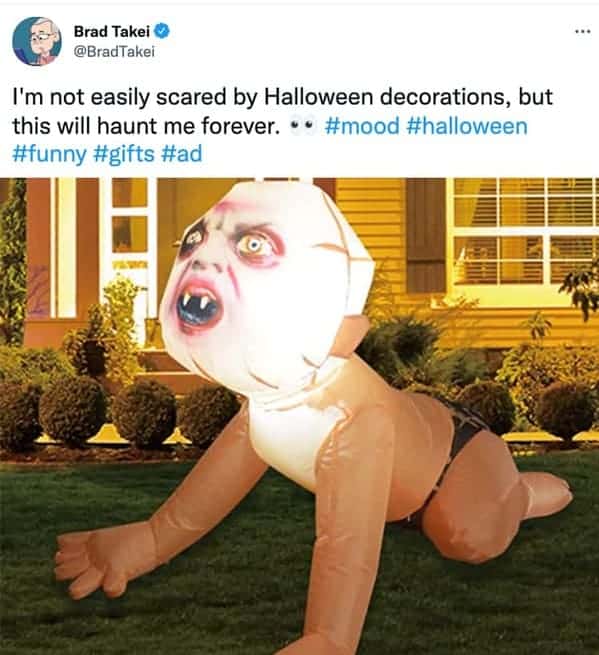The width and height of the screenshot is (599, 655).
Task: Click the tweet text body
Action: tap(282, 125)
